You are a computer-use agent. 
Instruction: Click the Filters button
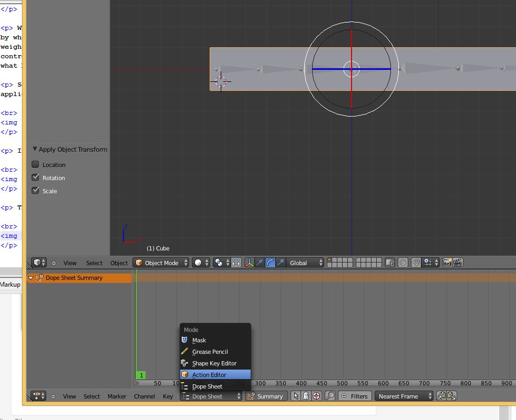click(355, 396)
